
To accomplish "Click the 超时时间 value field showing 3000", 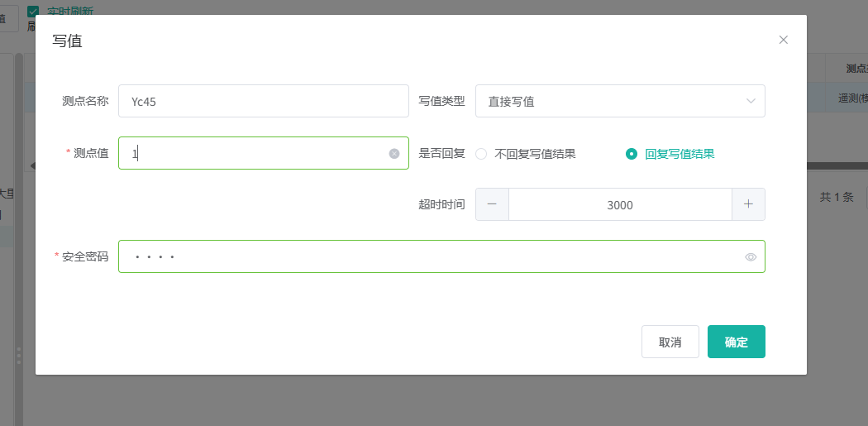I will [620, 204].
